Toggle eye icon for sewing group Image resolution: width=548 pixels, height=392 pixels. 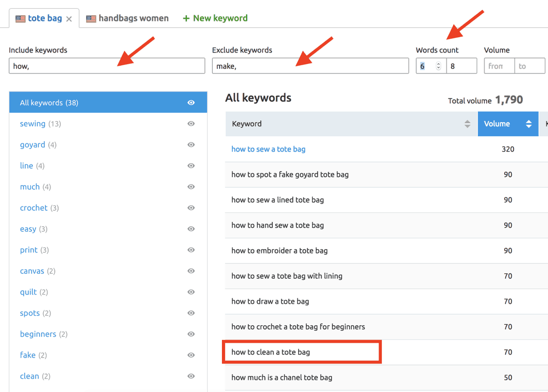point(191,124)
